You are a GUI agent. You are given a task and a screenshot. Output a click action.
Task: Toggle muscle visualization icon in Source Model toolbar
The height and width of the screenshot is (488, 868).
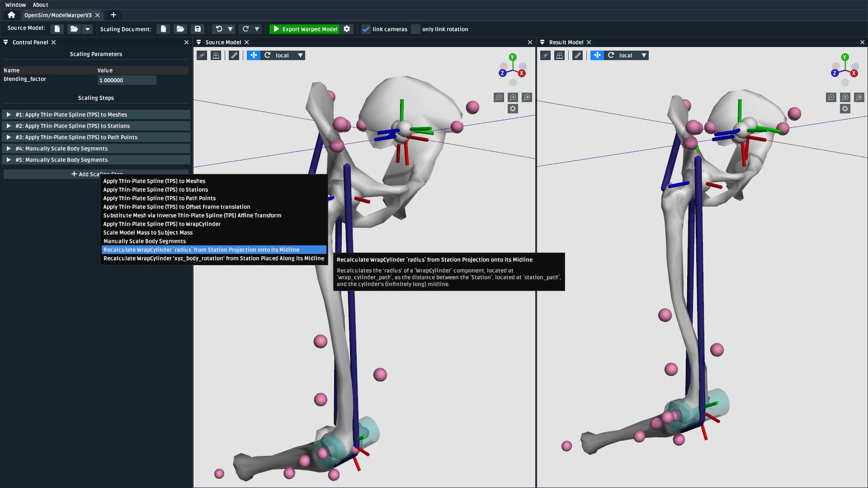[x=202, y=55]
